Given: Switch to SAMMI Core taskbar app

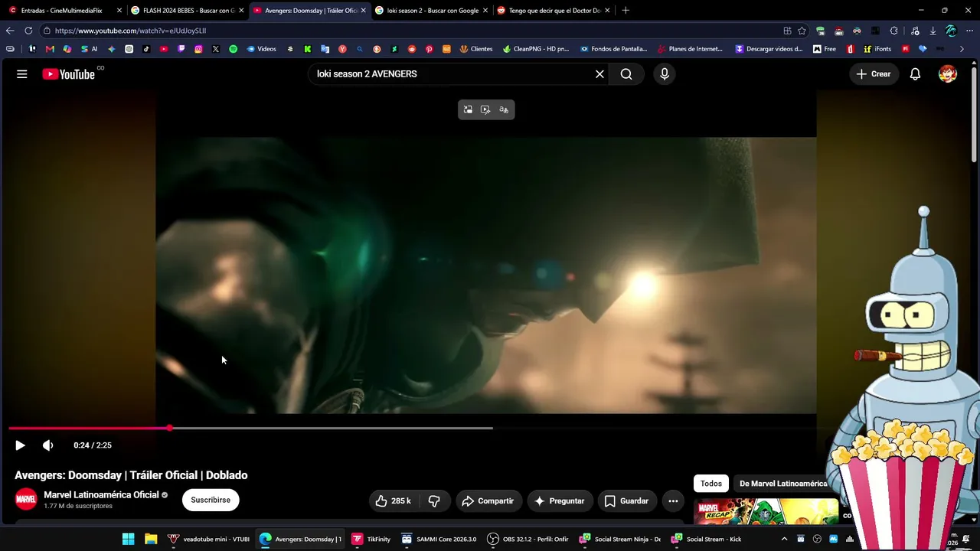Looking at the screenshot, I should click(439, 539).
